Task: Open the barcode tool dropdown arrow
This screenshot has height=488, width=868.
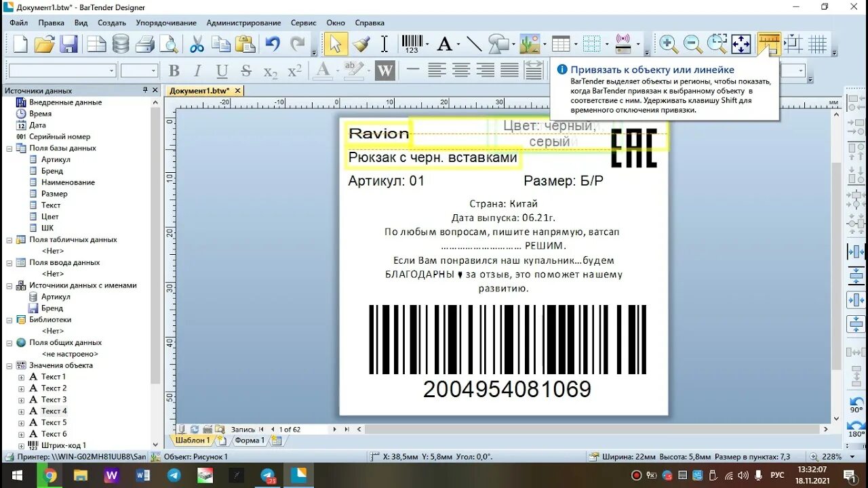Action: [x=427, y=45]
